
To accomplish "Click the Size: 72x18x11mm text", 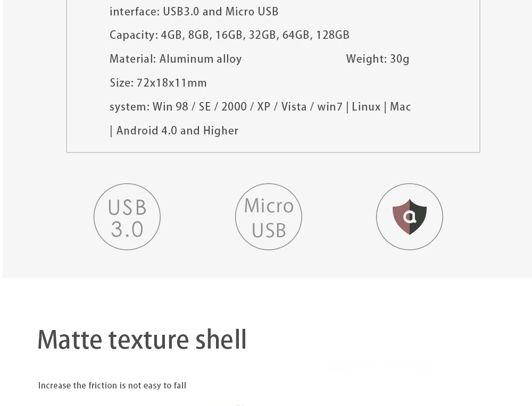I will point(158,83).
